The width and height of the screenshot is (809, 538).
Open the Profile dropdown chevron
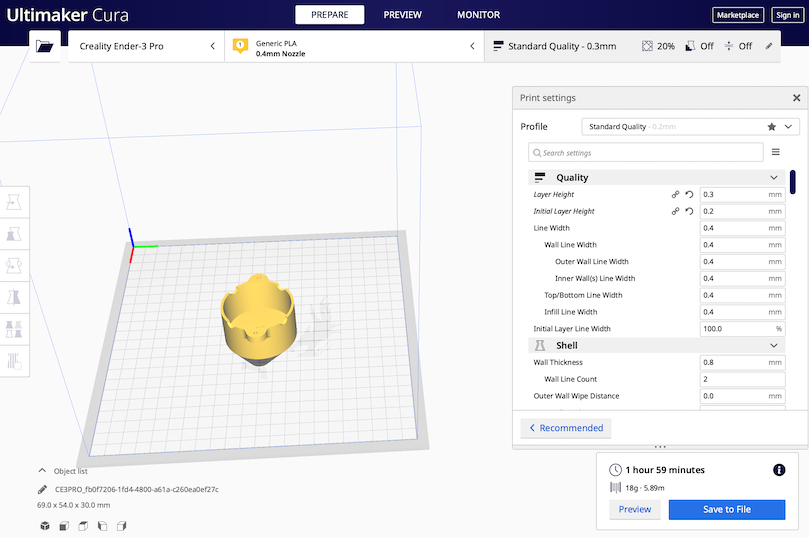point(788,126)
